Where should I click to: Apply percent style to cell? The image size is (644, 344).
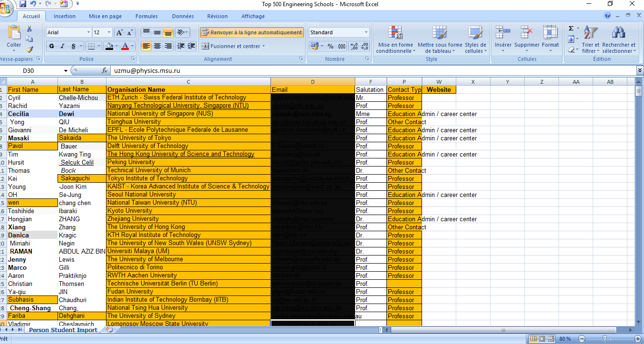pos(330,46)
